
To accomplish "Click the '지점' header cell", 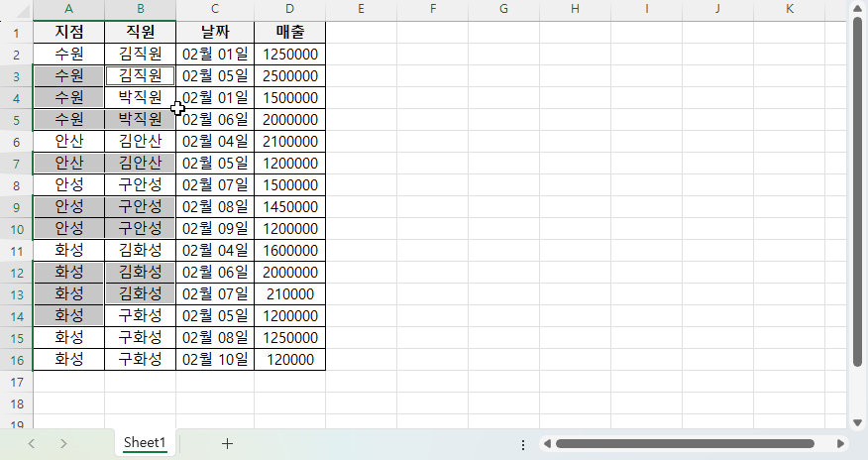I will click(68, 32).
